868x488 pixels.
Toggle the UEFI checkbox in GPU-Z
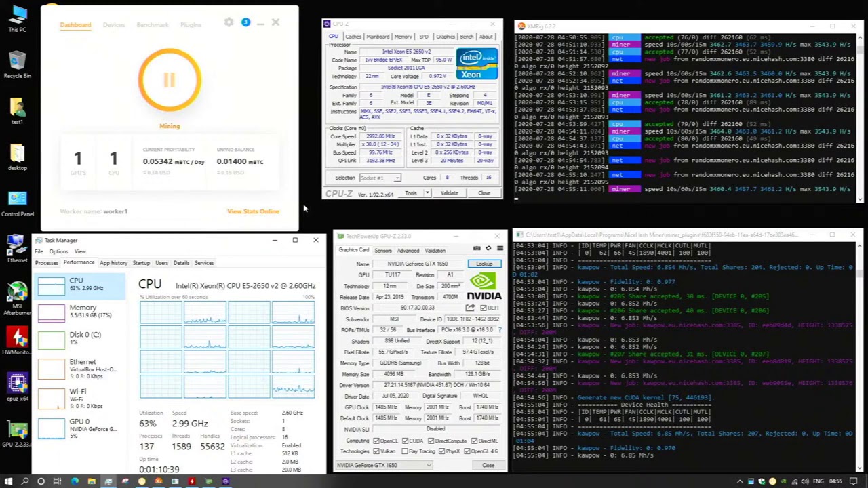pos(484,308)
